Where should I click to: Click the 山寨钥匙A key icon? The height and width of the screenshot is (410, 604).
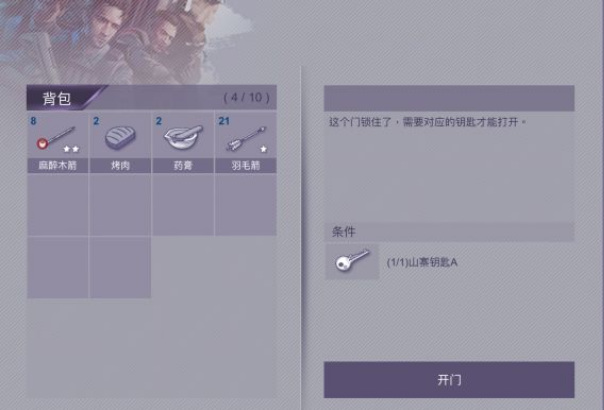pyautogui.click(x=352, y=261)
